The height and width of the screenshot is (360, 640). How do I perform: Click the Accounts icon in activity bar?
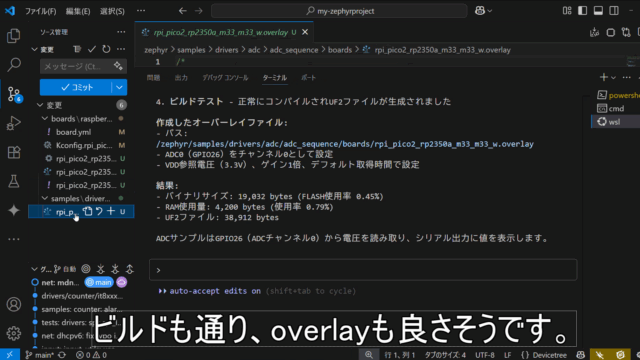[13, 304]
